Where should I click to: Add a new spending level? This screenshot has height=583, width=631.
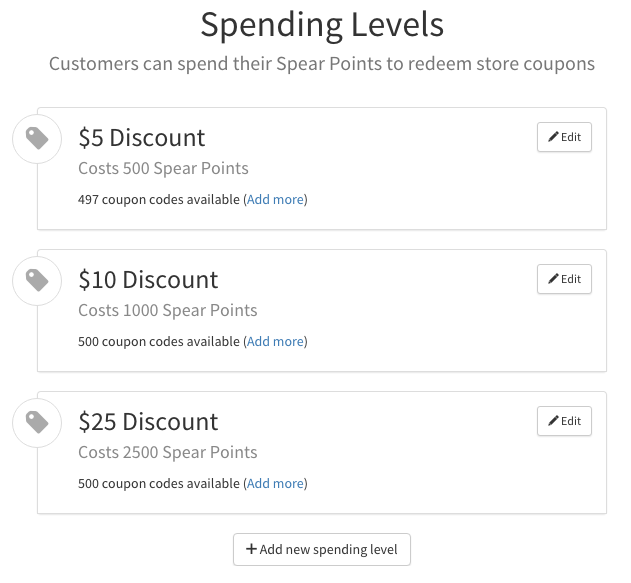[321, 549]
